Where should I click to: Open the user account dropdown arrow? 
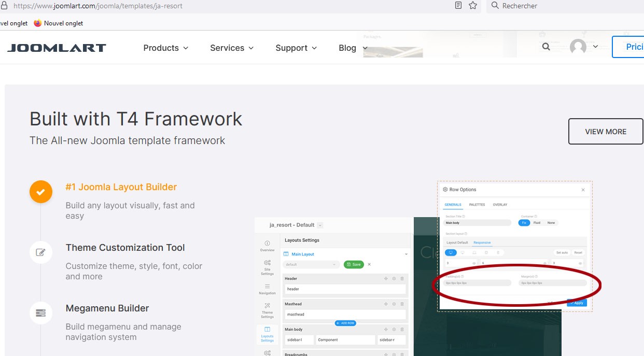click(x=595, y=47)
